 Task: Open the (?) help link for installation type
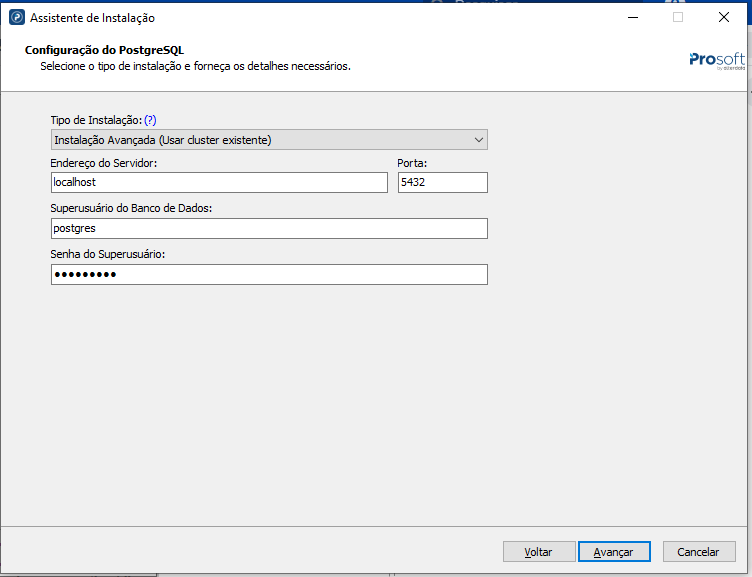pyautogui.click(x=150, y=120)
